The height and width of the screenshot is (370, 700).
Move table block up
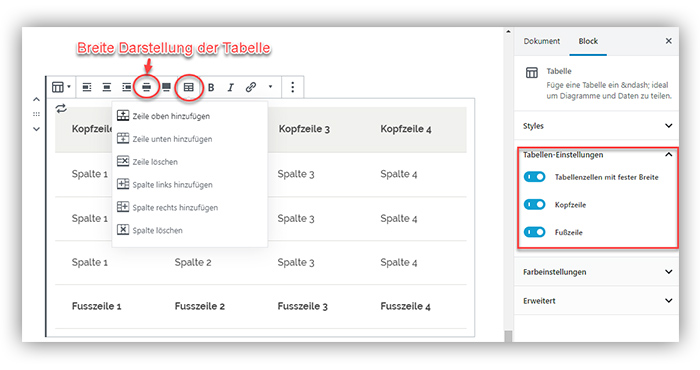point(37,100)
